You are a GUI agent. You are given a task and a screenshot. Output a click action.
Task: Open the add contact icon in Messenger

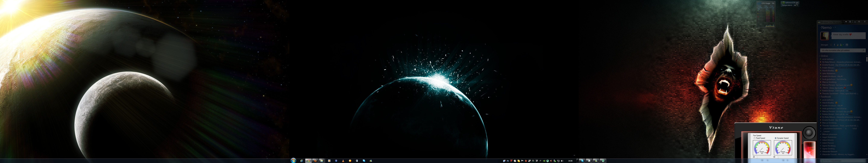[841, 45]
